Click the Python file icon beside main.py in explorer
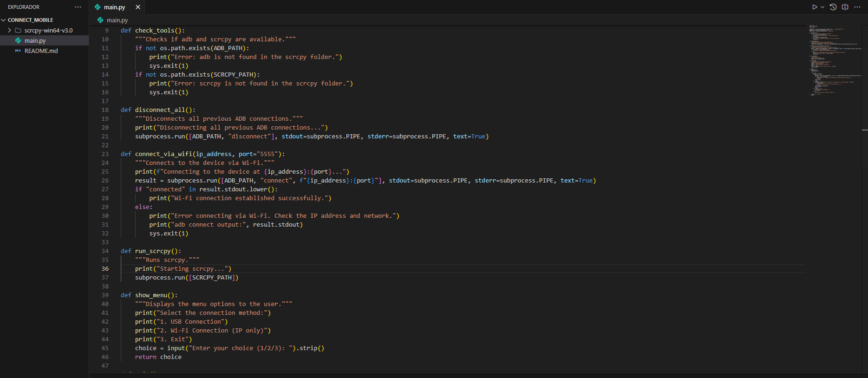Image resolution: width=868 pixels, height=378 pixels. click(x=18, y=40)
